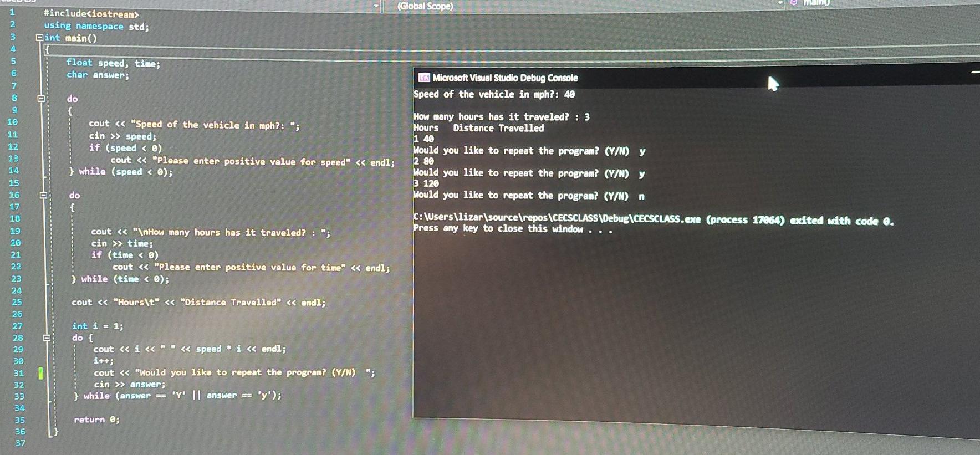The image size is (980, 455).
Task: Click console header 'Hours Distance Travelled'
Action: coord(479,128)
